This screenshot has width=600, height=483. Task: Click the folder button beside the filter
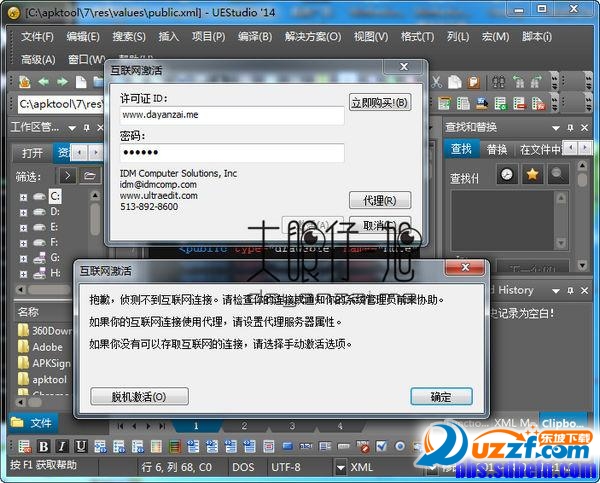[x=90, y=176]
